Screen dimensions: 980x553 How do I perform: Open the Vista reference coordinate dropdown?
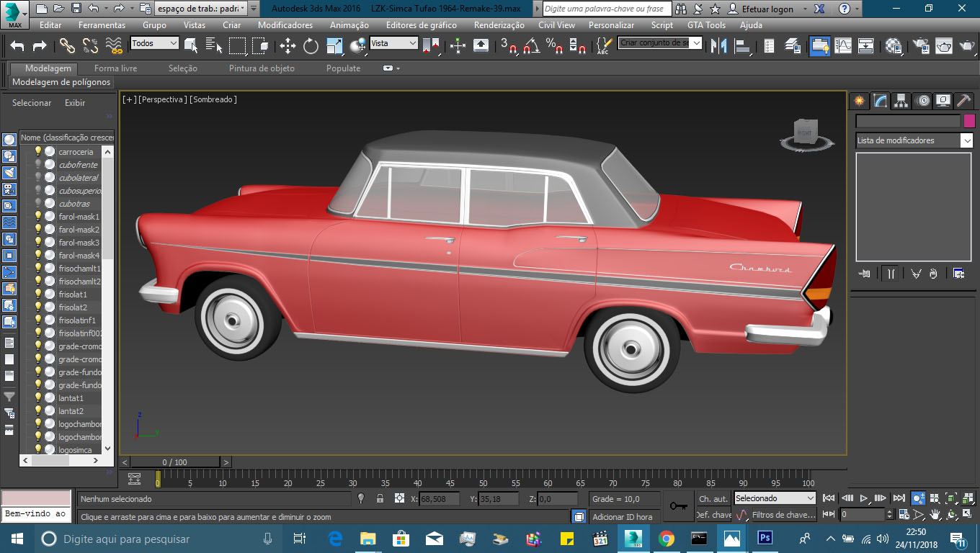pyautogui.click(x=393, y=43)
